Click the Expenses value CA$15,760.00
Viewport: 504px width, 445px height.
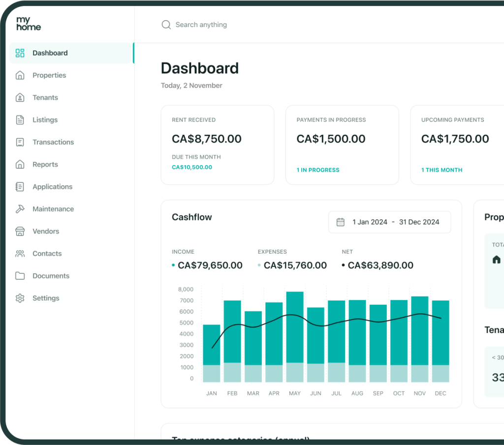click(295, 266)
